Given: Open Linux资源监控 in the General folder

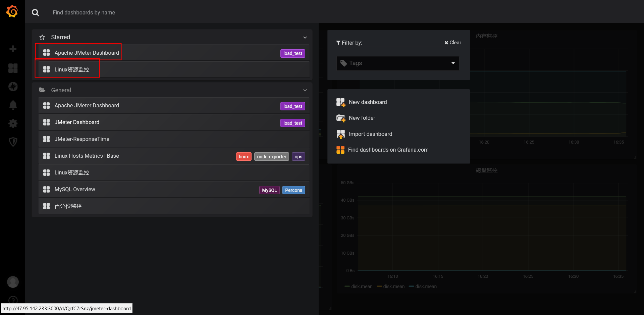Looking at the screenshot, I should pyautogui.click(x=174, y=172).
